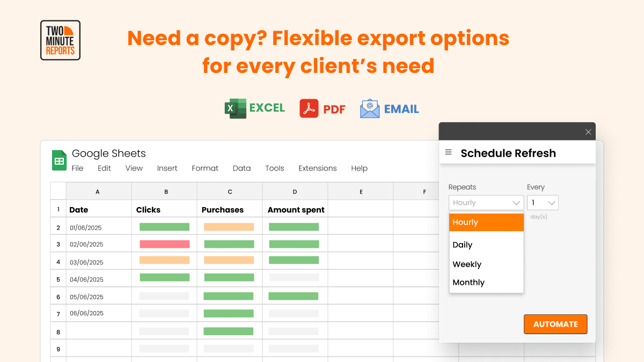644x362 pixels.
Task: Select column C header
Action: [x=230, y=191]
